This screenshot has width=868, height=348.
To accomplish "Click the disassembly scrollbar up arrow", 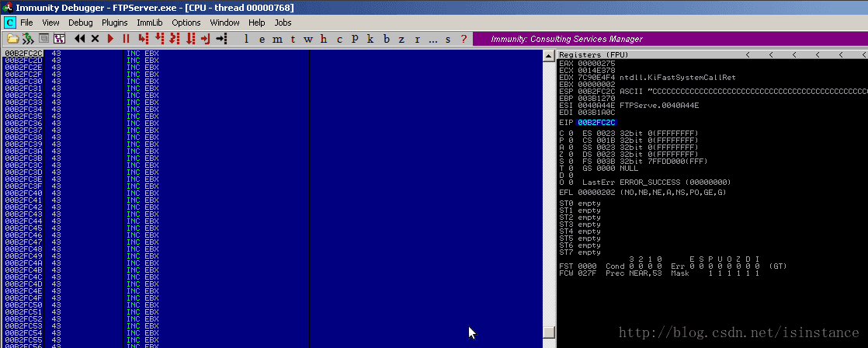I will tap(549, 55).
